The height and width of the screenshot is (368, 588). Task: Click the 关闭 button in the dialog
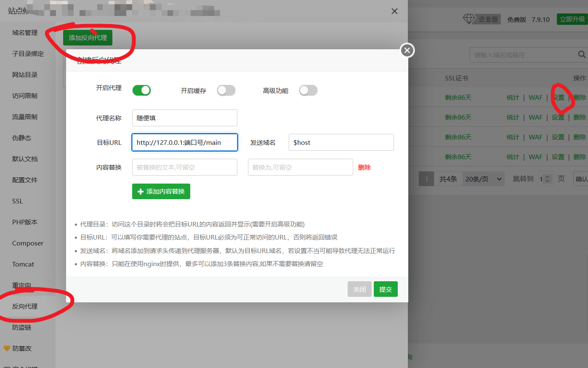[x=359, y=289]
